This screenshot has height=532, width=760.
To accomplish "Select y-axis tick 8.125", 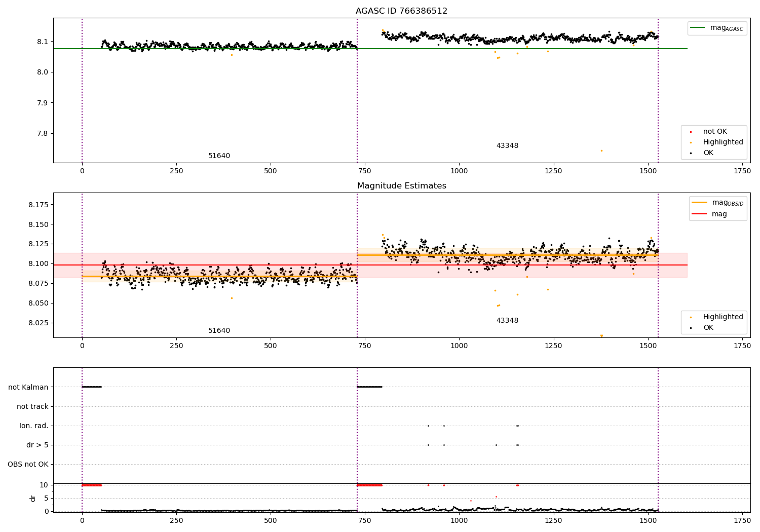I will point(39,244).
